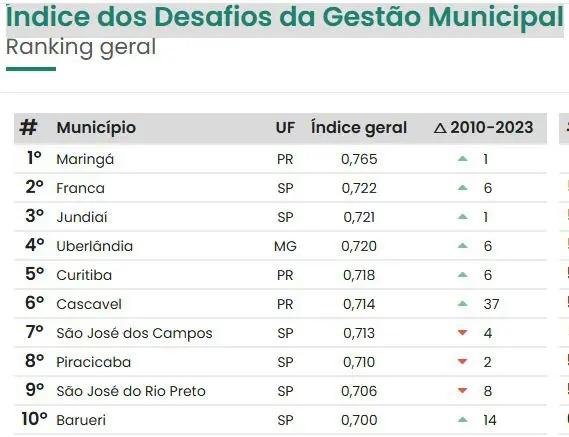Click red down arrow in São José do Rio Preto row

(x=463, y=391)
